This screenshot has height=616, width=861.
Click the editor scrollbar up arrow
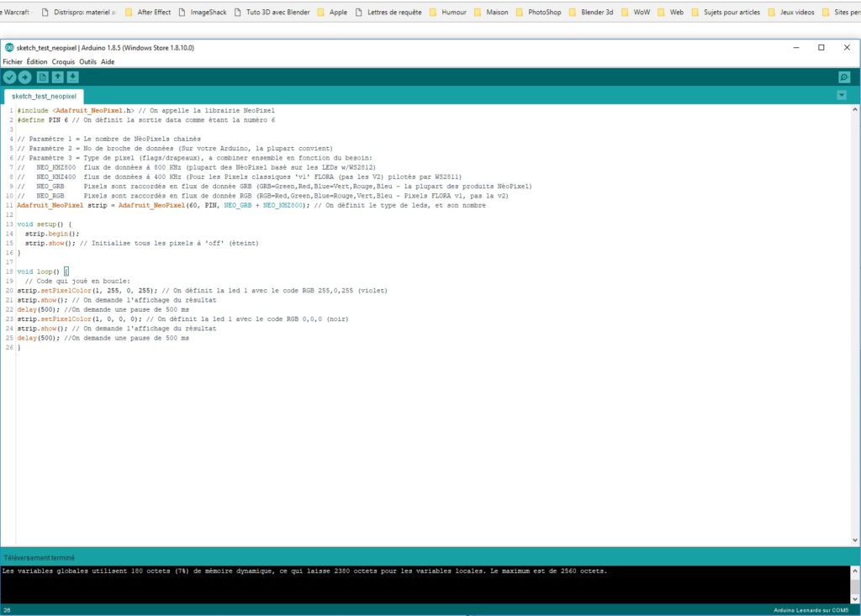pyautogui.click(x=855, y=110)
